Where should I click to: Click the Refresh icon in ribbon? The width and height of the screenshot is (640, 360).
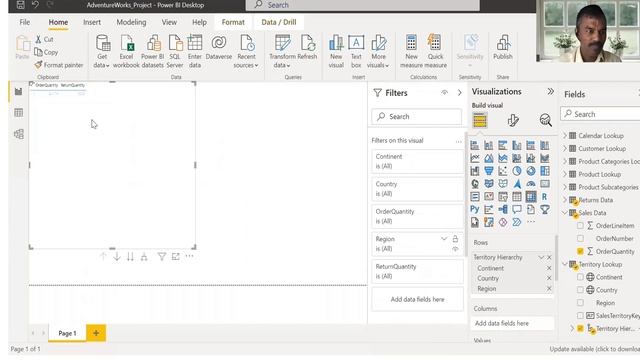point(307,43)
